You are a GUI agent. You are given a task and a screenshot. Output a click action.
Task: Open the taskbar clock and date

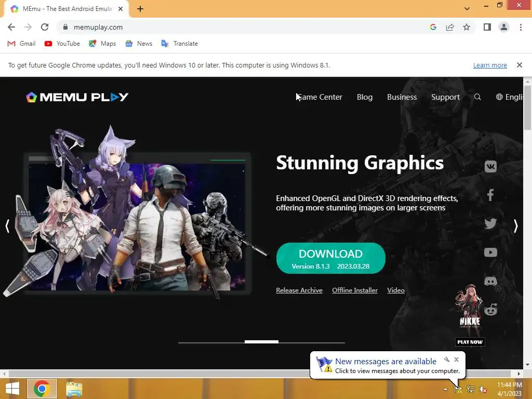point(509,389)
